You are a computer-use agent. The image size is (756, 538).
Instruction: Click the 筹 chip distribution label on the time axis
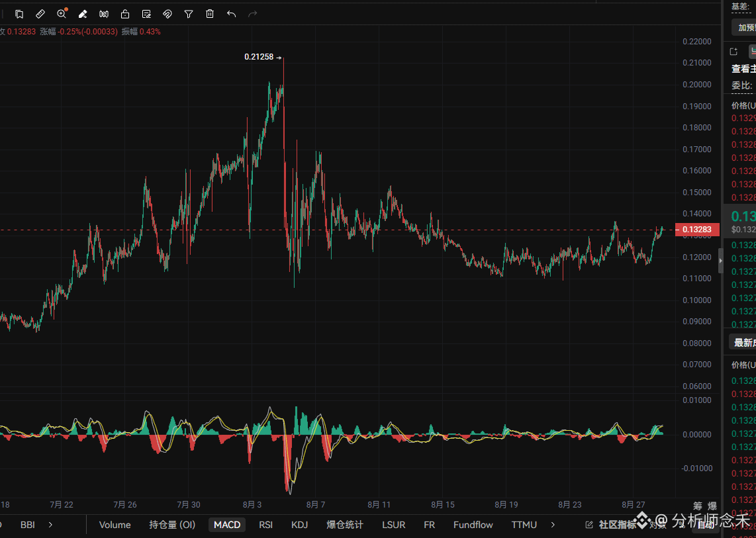pos(698,506)
